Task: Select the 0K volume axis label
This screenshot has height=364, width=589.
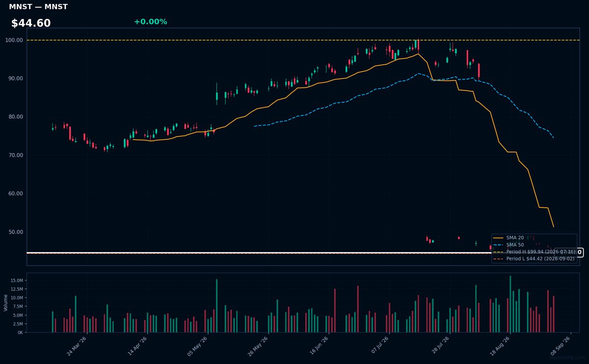Action: (x=20, y=333)
